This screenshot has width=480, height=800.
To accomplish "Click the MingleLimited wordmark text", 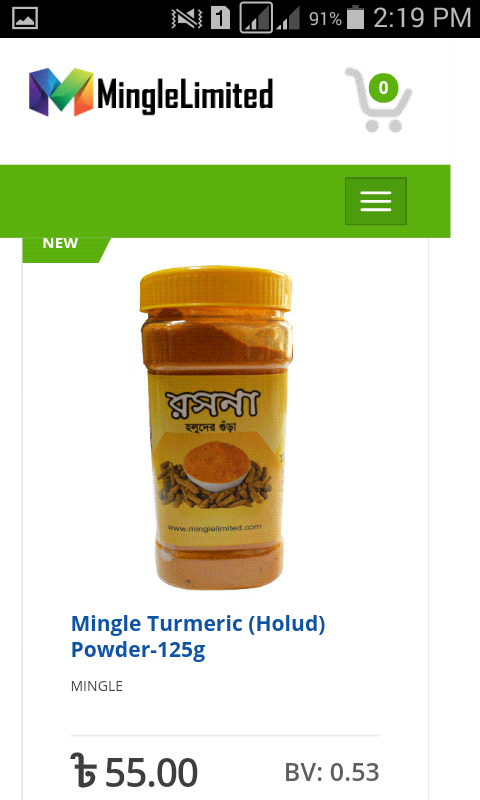I will click(185, 95).
